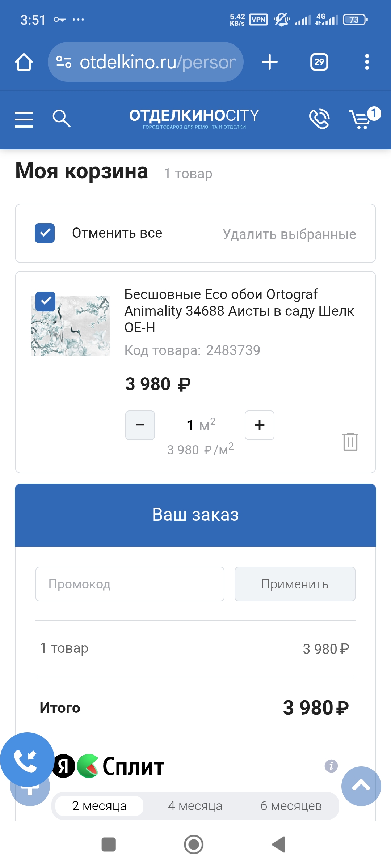This screenshot has height=868, width=391.
Task: Tap the phone call icon in header
Action: pos(319,119)
